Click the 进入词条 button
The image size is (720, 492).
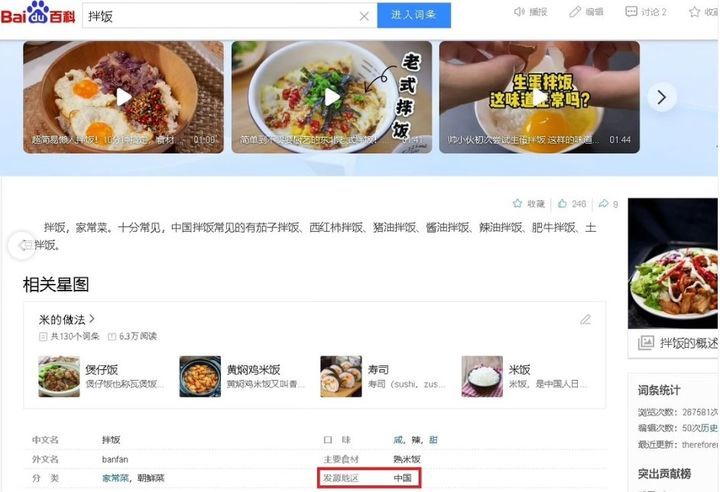click(x=414, y=15)
